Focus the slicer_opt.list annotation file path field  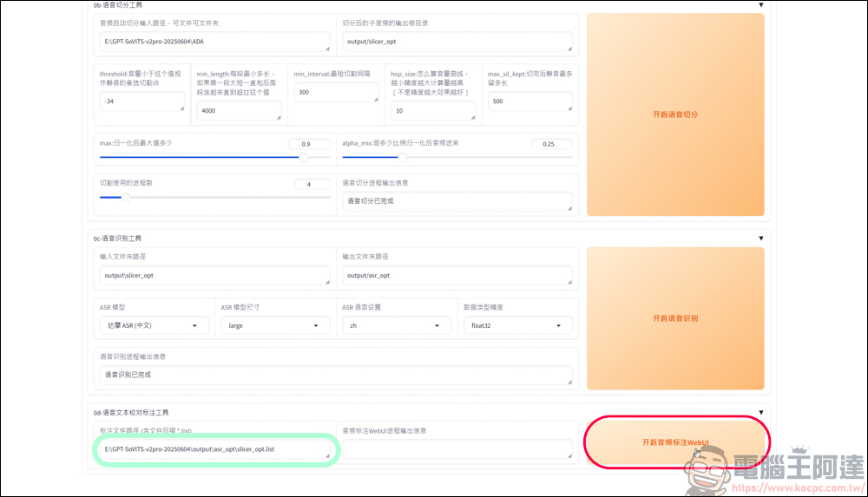(x=214, y=448)
